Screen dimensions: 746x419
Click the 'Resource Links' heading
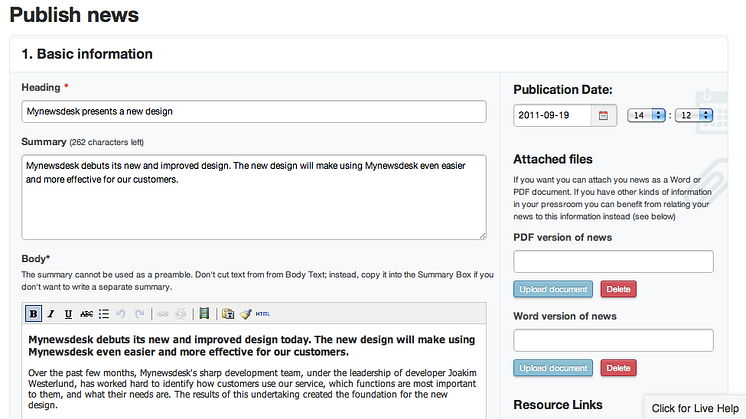click(558, 405)
